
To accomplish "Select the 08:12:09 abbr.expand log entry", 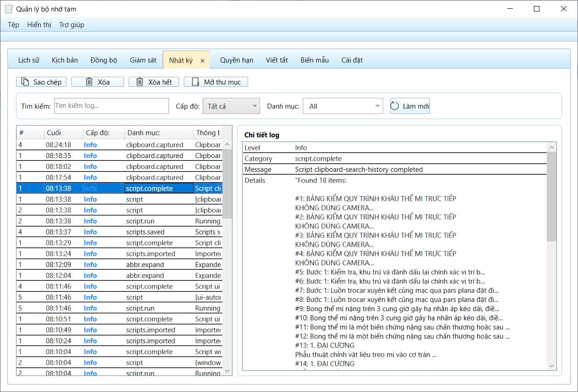I will click(119, 265).
